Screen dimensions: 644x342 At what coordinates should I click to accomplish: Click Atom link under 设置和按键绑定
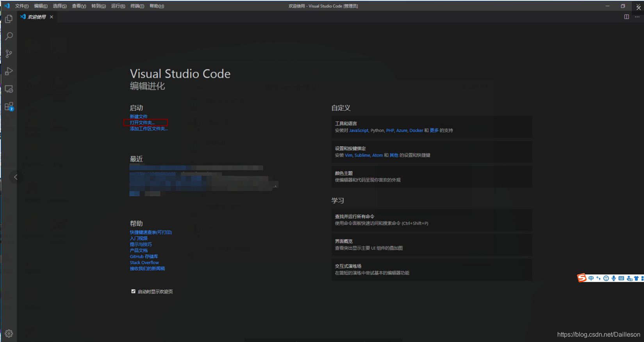[x=377, y=155]
